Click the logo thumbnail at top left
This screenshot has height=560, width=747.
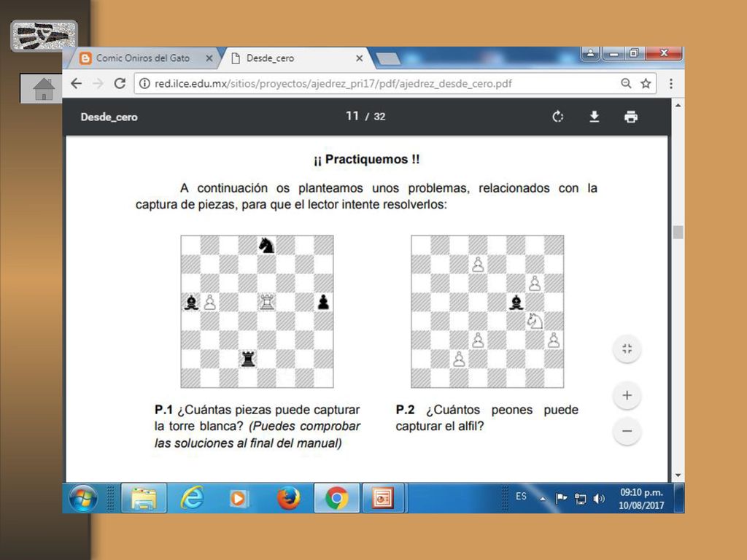[44, 36]
